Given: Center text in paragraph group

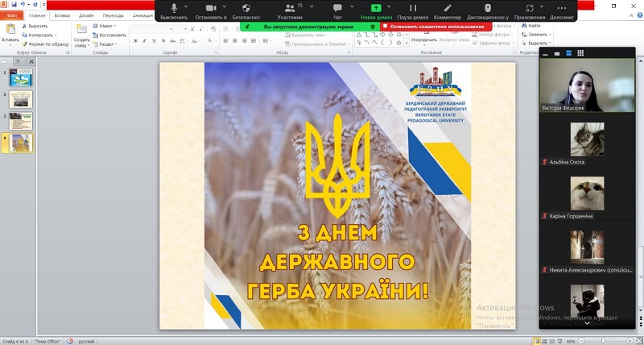Looking at the screenshot, I should pyautogui.click(x=235, y=41).
